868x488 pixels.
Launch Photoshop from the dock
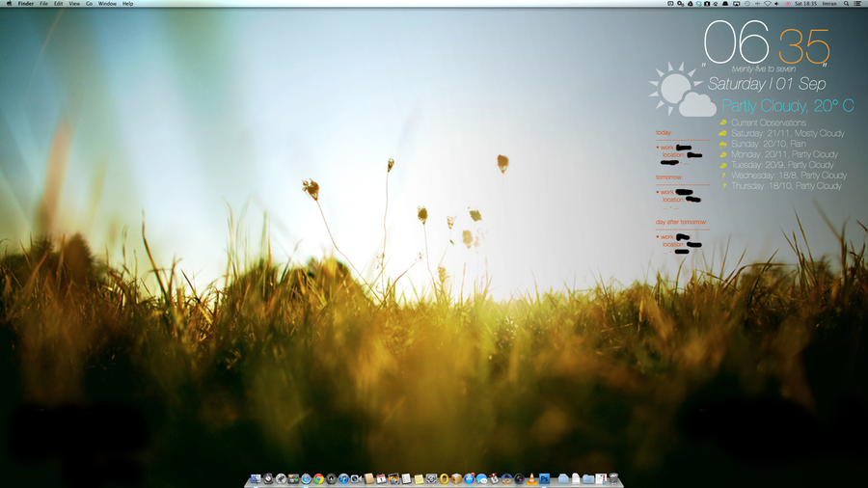pos(544,478)
